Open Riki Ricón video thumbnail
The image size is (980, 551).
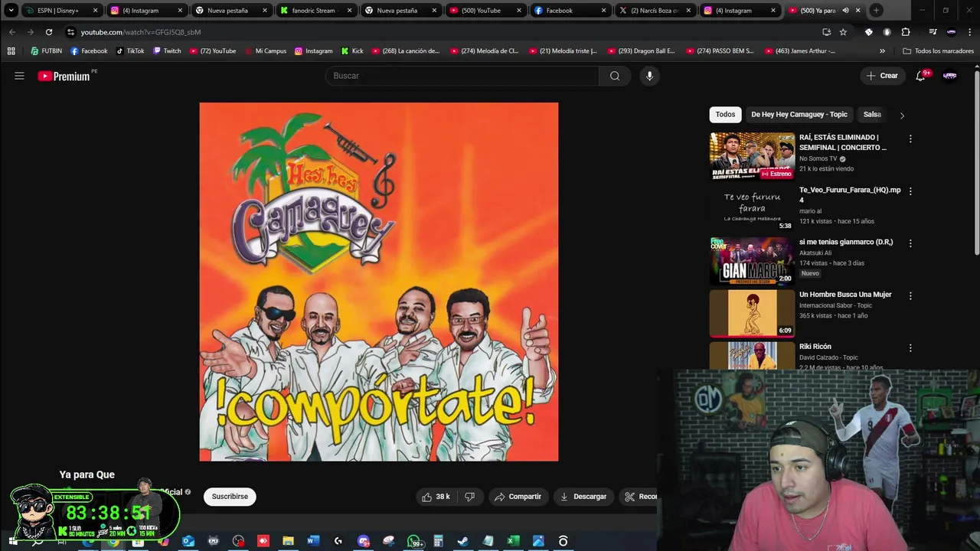pos(752,355)
